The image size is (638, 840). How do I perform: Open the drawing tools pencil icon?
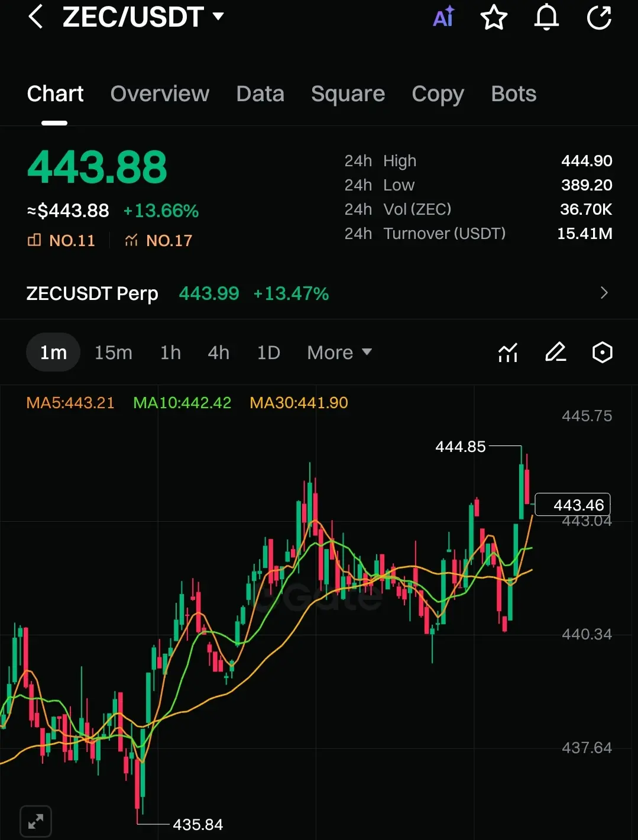tap(555, 353)
